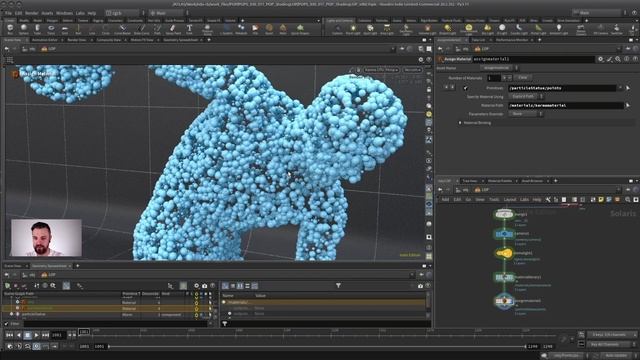This screenshot has height=360, width=640.
Task: Select the Tube shelf tool
Action: [x=37, y=29]
